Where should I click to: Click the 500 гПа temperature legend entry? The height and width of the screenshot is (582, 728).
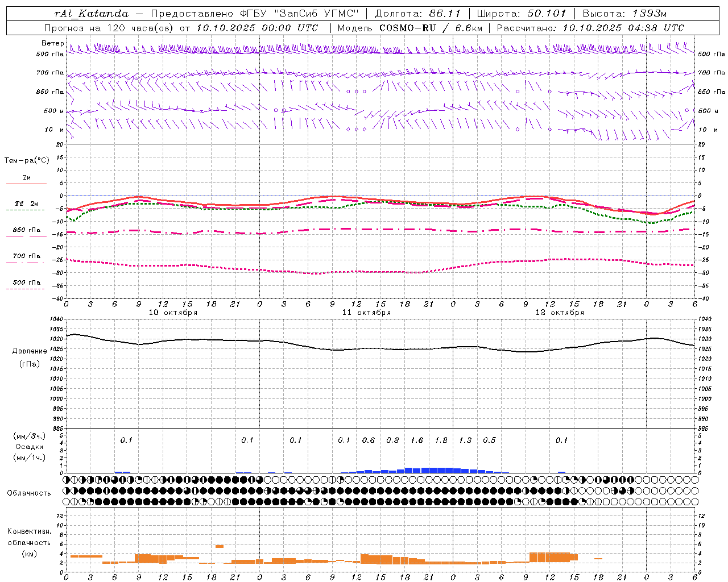[26, 285]
